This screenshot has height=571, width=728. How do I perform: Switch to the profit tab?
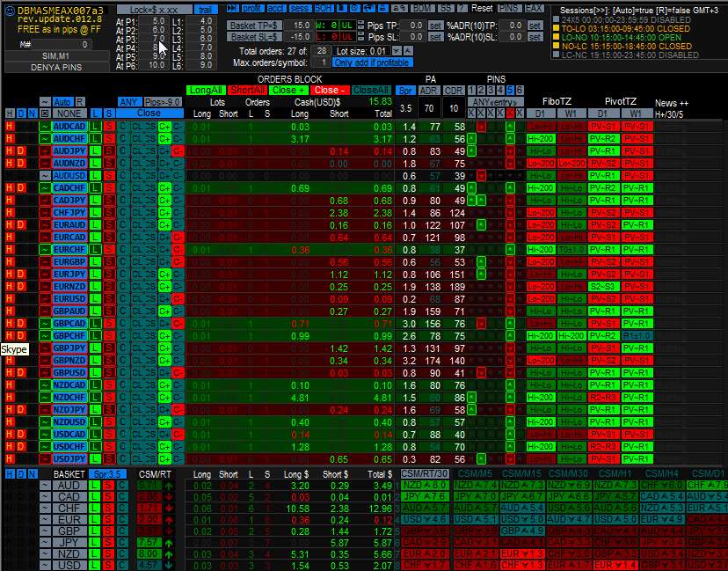click(x=253, y=8)
